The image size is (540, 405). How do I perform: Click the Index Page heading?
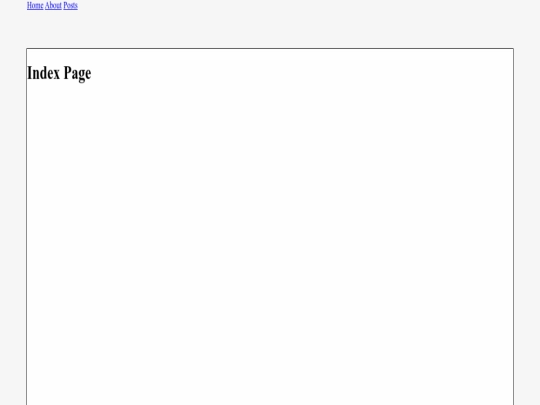pos(59,73)
